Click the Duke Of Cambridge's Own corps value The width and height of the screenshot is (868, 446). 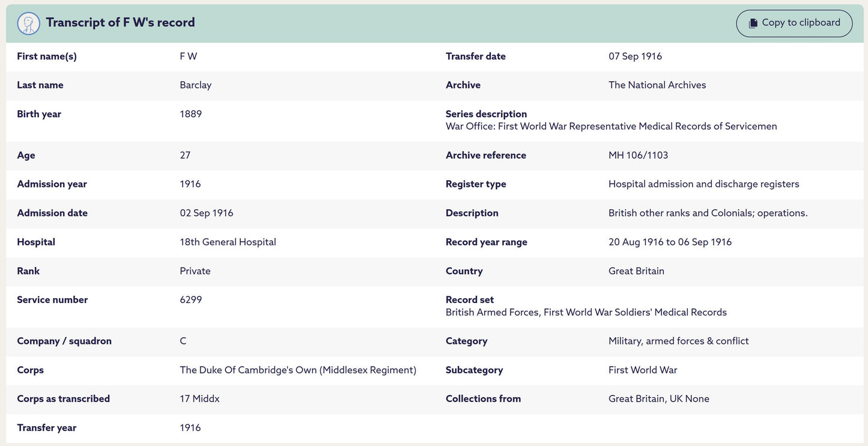[298, 370]
